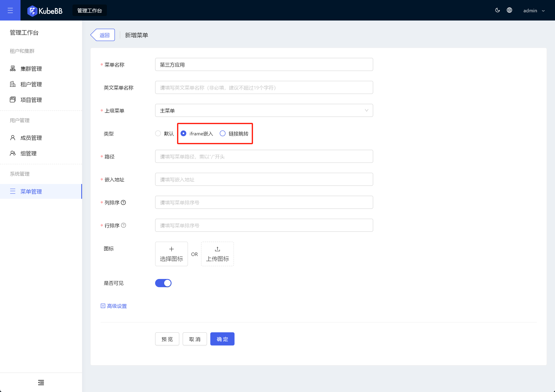Focus the 英文菜单名称 input field

[x=264, y=87]
